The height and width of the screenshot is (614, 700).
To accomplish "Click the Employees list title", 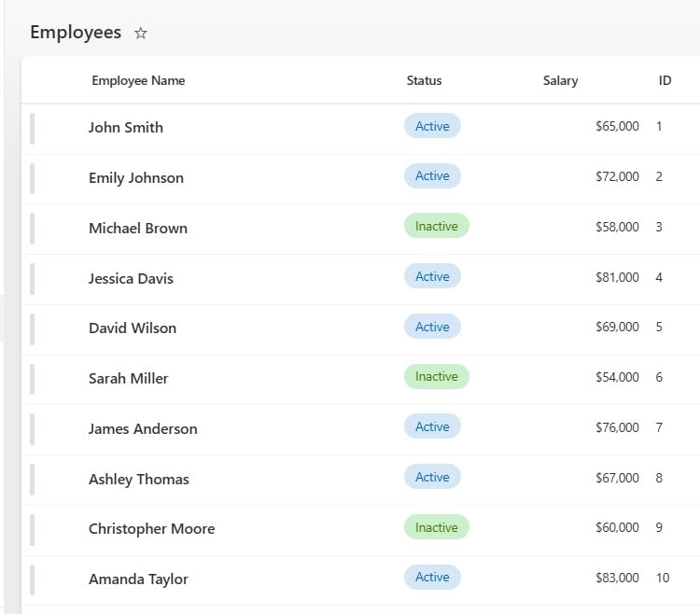I will tap(76, 33).
